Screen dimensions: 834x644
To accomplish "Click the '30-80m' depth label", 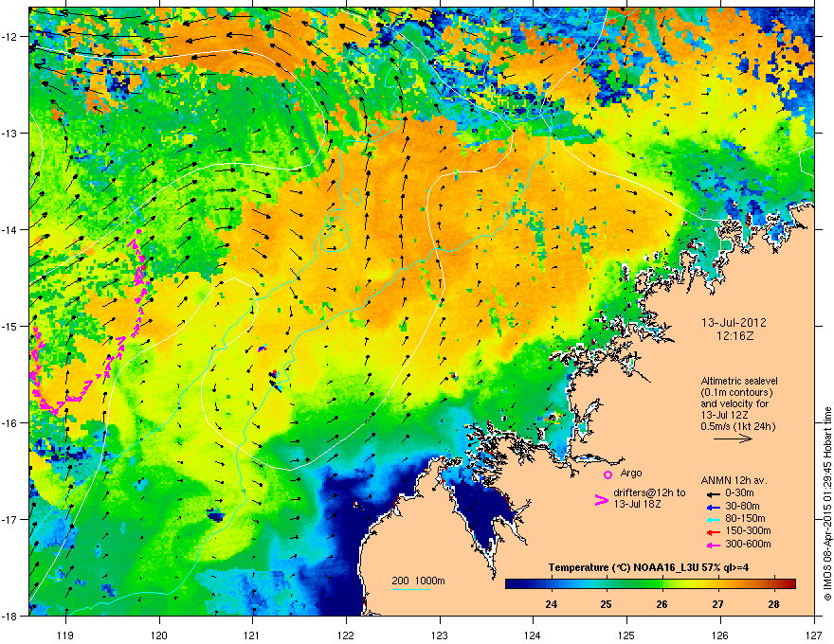I will pos(742,506).
